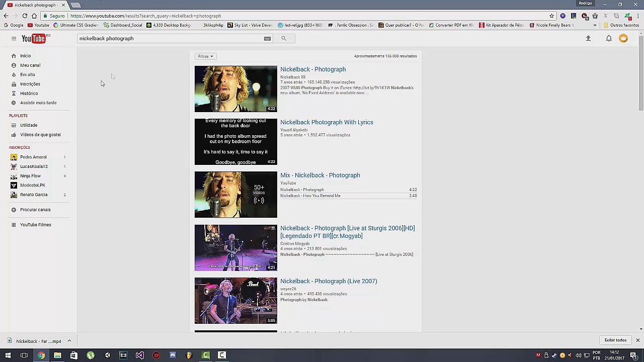The width and height of the screenshot is (644, 362).
Task: Open Assistir mais tarde in the sidebar
Action: pyautogui.click(x=39, y=103)
